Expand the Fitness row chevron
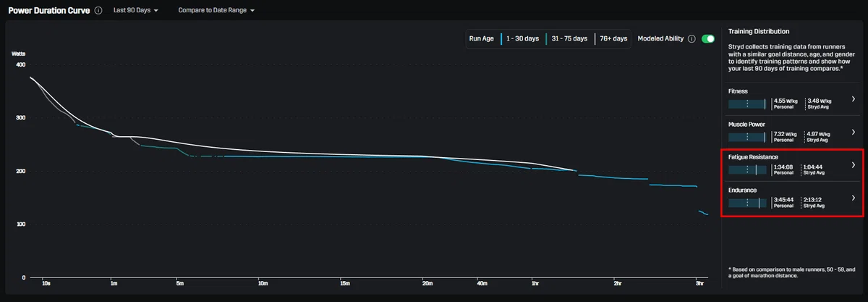The image size is (868, 302). point(854,99)
